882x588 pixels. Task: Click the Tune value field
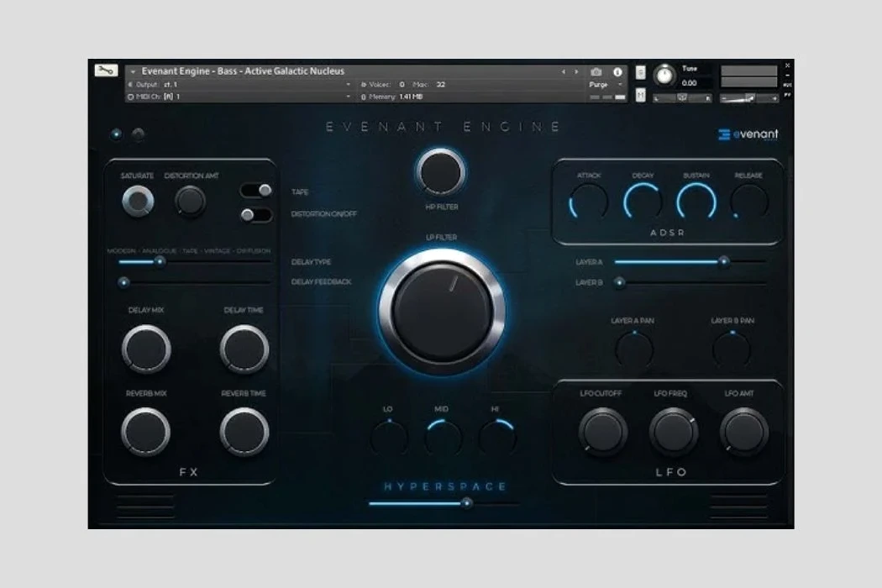tap(690, 83)
